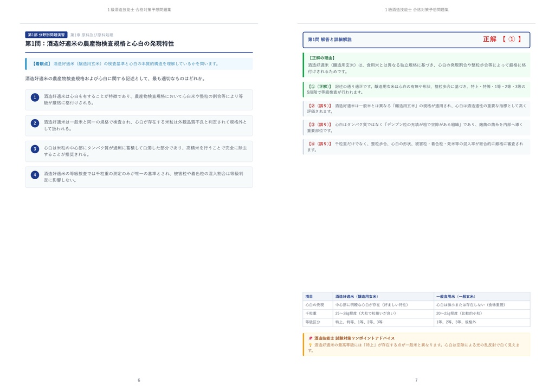Click the 【着眼点】 label

pyautogui.click(x=41, y=64)
